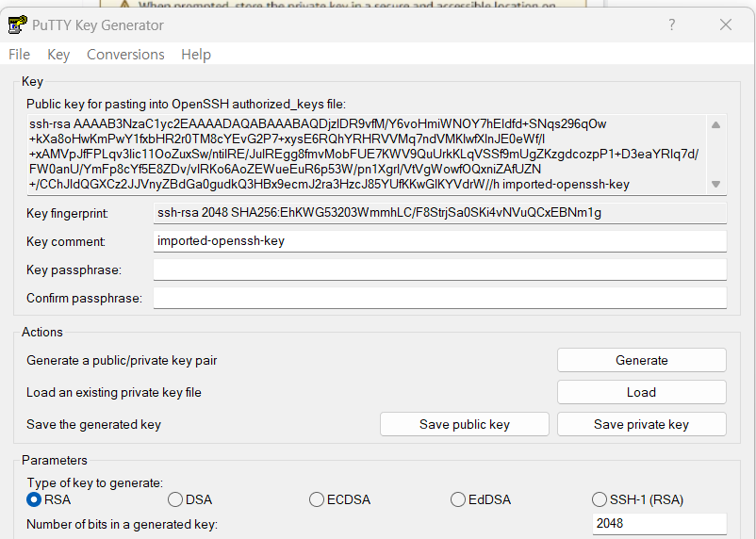Click inside the public key text area
Image resolution: width=756 pixels, height=539 pixels.
[367, 155]
